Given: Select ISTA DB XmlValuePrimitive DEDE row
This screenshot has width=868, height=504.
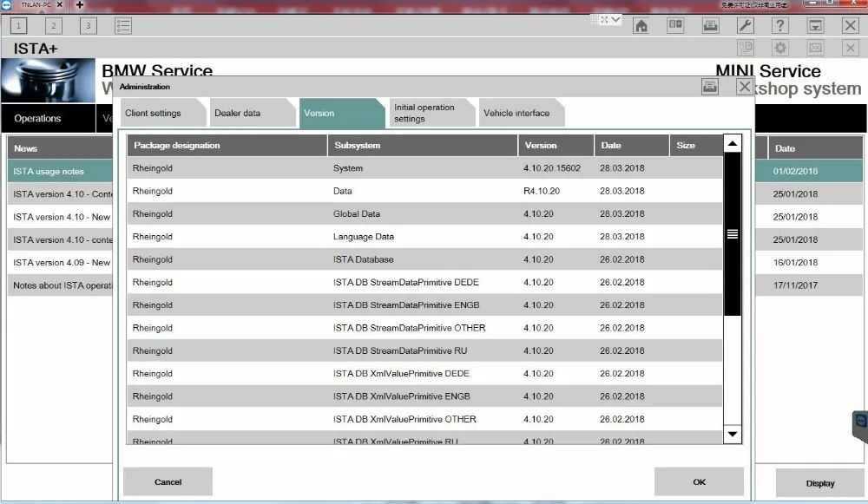Looking at the screenshot, I should pos(424,373).
